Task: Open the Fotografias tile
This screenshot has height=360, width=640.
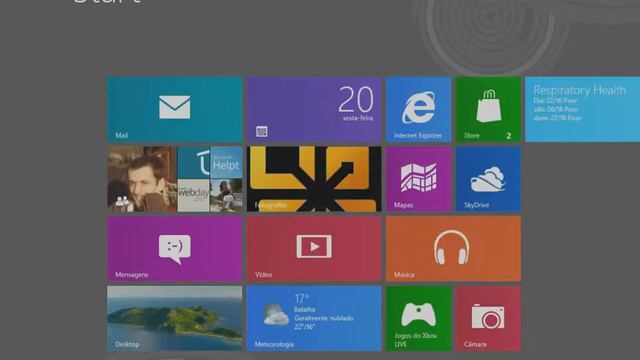Action: click(314, 179)
